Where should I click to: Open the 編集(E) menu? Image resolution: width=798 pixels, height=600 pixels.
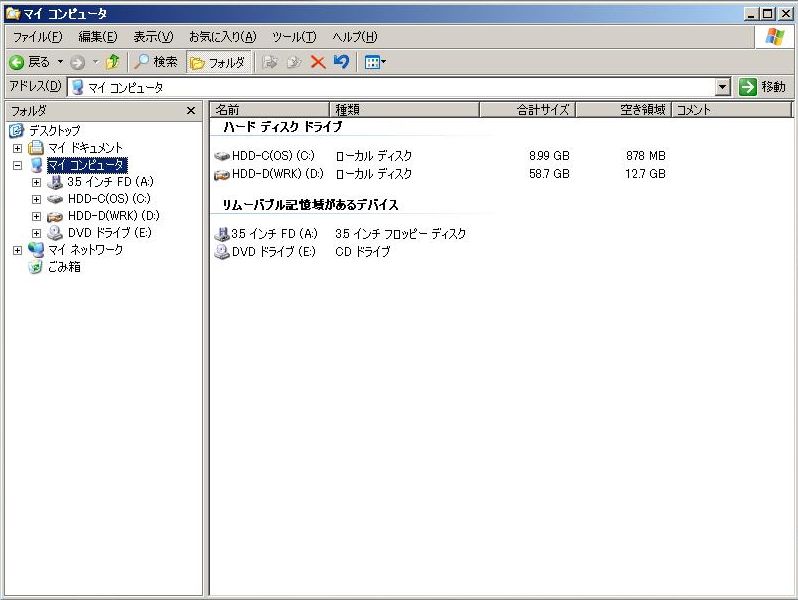[x=98, y=37]
